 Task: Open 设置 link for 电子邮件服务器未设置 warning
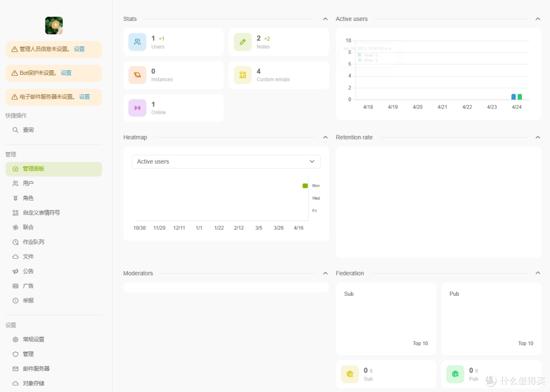coord(85,97)
